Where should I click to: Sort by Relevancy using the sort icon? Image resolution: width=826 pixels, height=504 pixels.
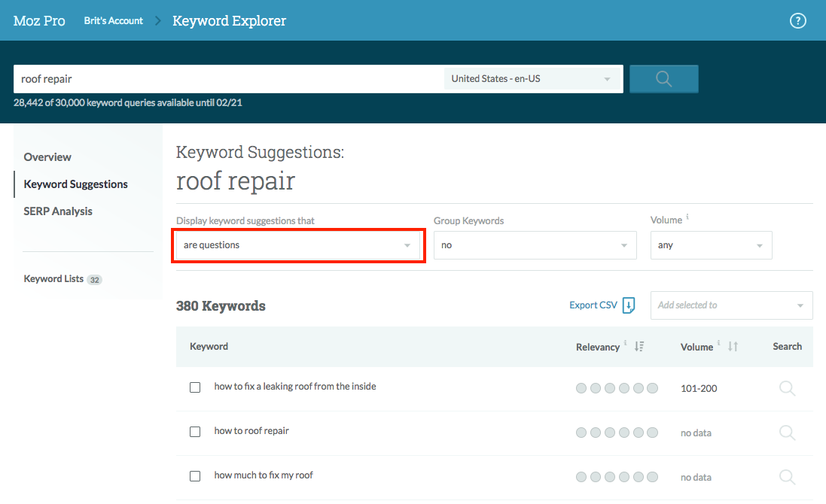[x=639, y=347]
